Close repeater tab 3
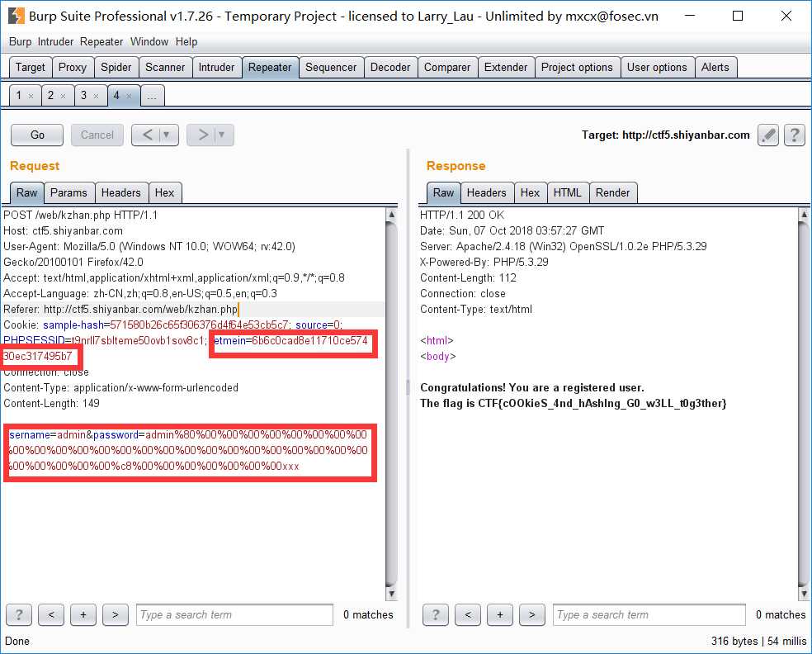The image size is (812, 654). pyautogui.click(x=96, y=96)
